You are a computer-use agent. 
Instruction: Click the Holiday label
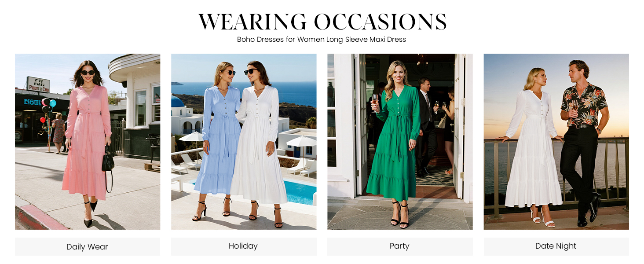pyautogui.click(x=244, y=246)
